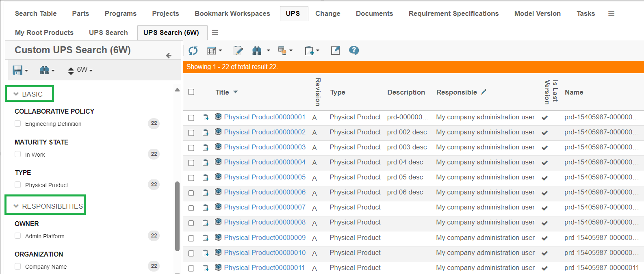Click the refresh icon in results toolbar
The image size is (644, 274).
193,51
